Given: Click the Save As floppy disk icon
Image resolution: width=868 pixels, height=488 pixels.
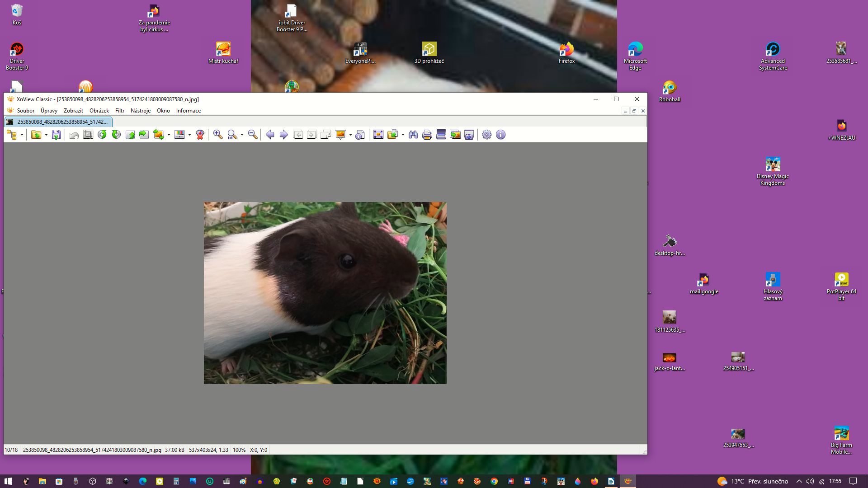Looking at the screenshot, I should tap(56, 135).
